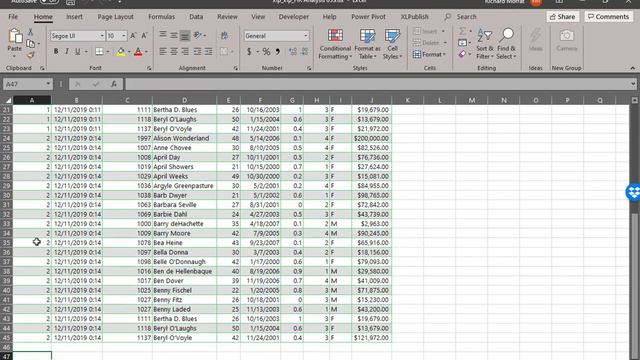Click the Paste icon in Clipboard group
The width and height of the screenshot is (640, 360).
pos(15,36)
